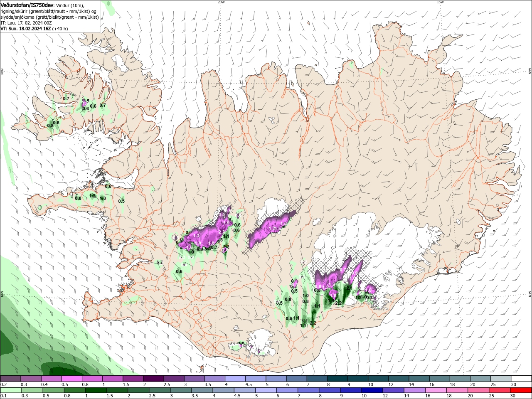Select the bottom-row legend swatch labeled 3.5
532x399 pixels.
tap(202, 390)
